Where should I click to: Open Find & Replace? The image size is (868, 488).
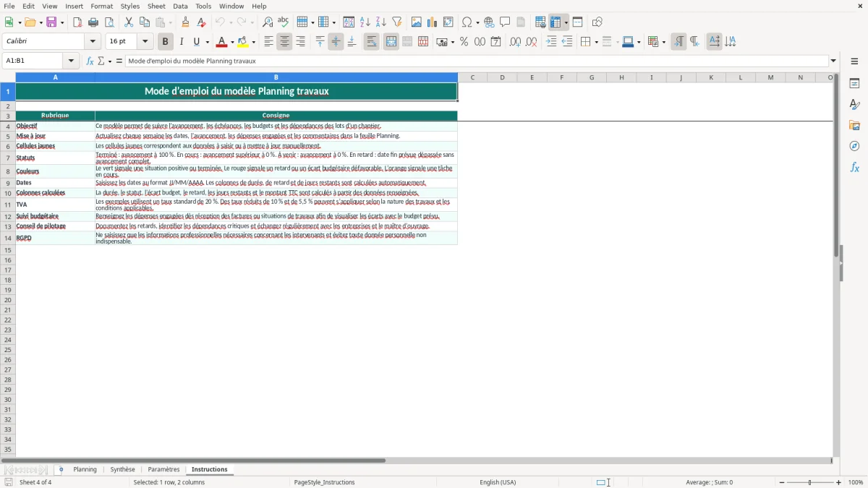click(268, 22)
